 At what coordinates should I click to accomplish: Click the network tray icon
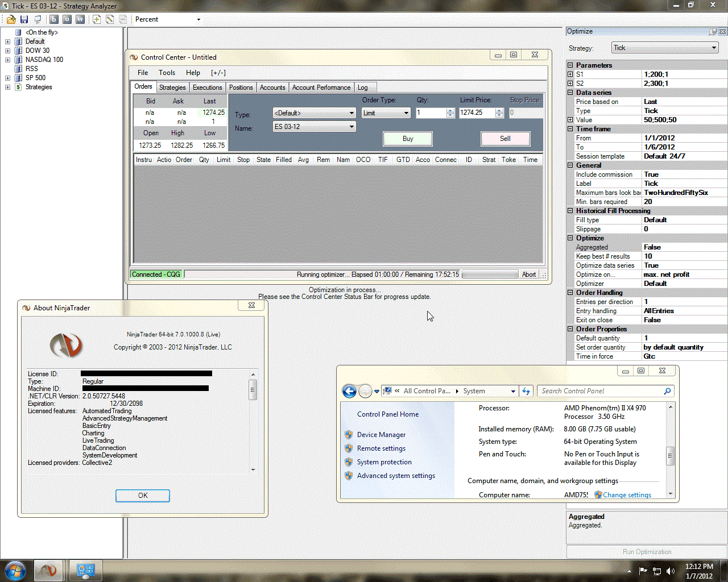coord(657,571)
